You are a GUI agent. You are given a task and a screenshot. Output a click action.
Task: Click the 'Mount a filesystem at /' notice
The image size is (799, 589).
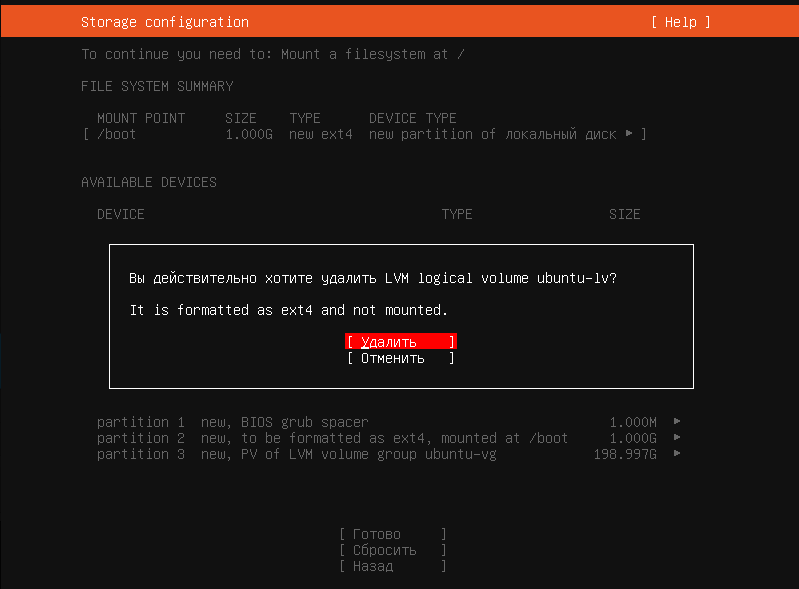click(372, 54)
